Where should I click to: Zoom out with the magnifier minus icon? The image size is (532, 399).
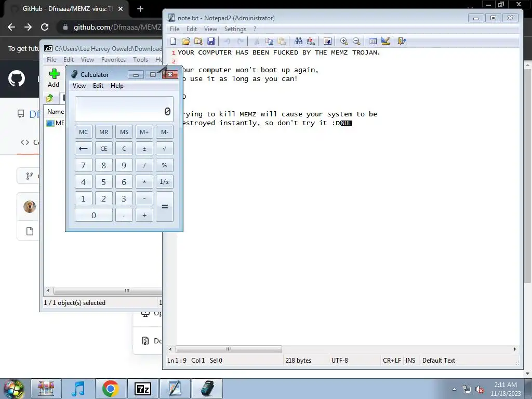[356, 41]
